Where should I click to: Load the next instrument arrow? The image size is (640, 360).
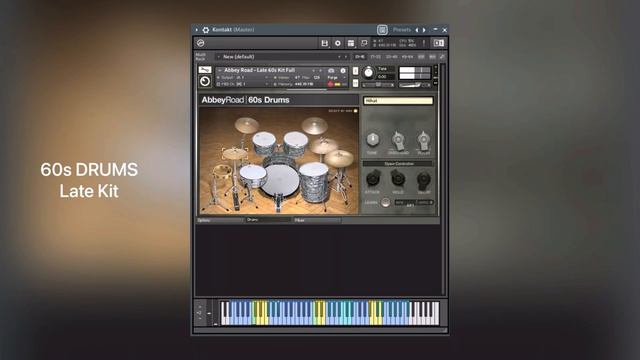pyautogui.click(x=320, y=70)
